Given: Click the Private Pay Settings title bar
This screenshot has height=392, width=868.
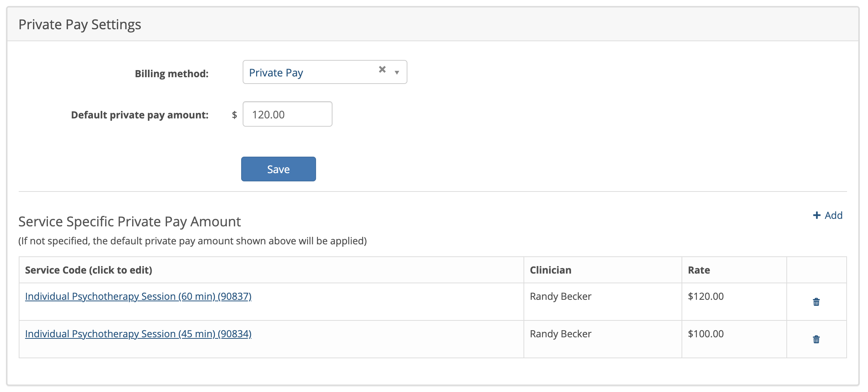Looking at the screenshot, I should (81, 24).
